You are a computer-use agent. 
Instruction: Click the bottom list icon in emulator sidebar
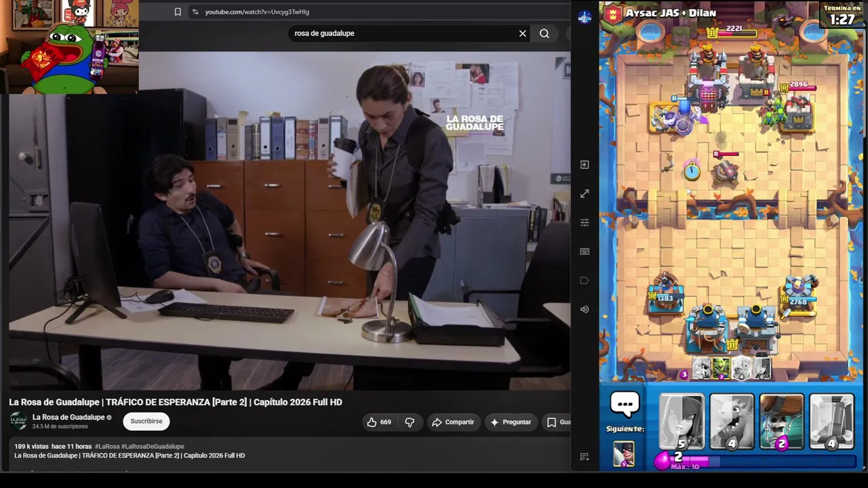point(585,457)
